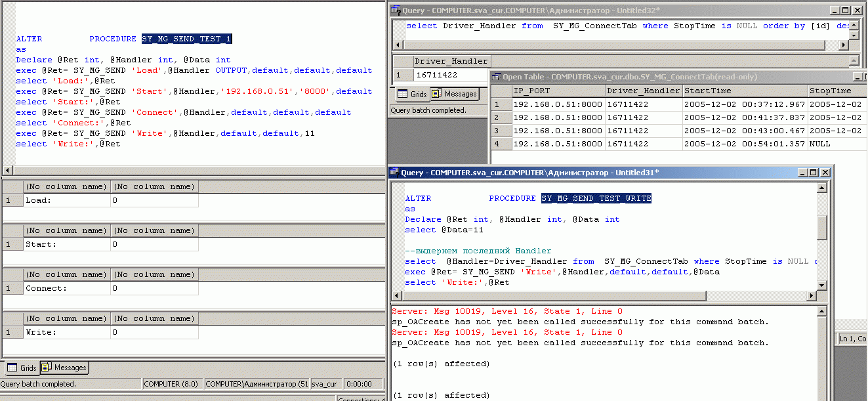Click the 'sva_cur' database status bar entry
This screenshot has height=401, width=868.
pos(325,384)
